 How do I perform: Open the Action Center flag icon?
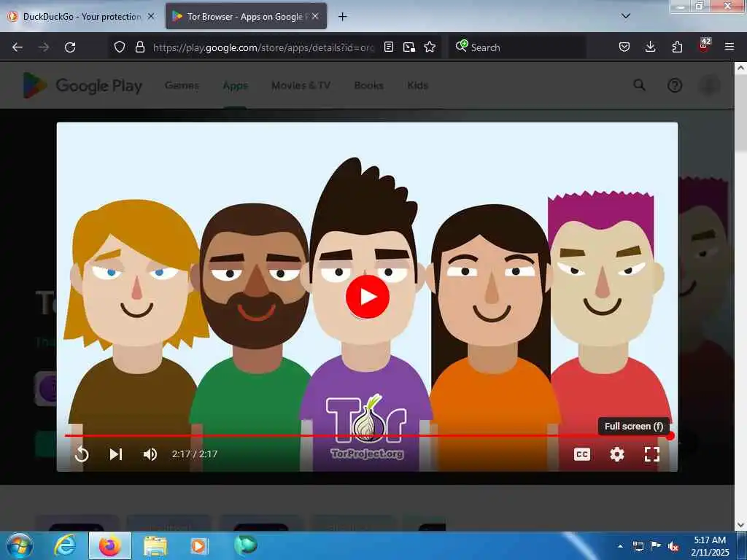click(656, 546)
